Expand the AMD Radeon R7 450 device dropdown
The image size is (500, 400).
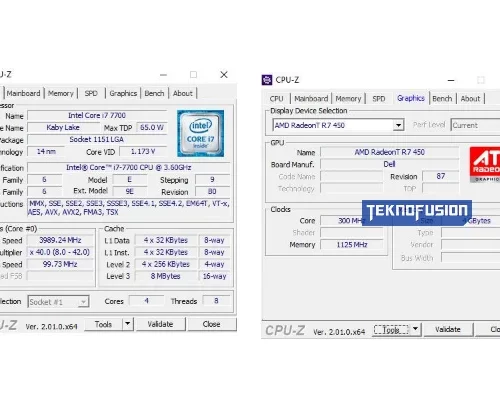[x=398, y=125]
